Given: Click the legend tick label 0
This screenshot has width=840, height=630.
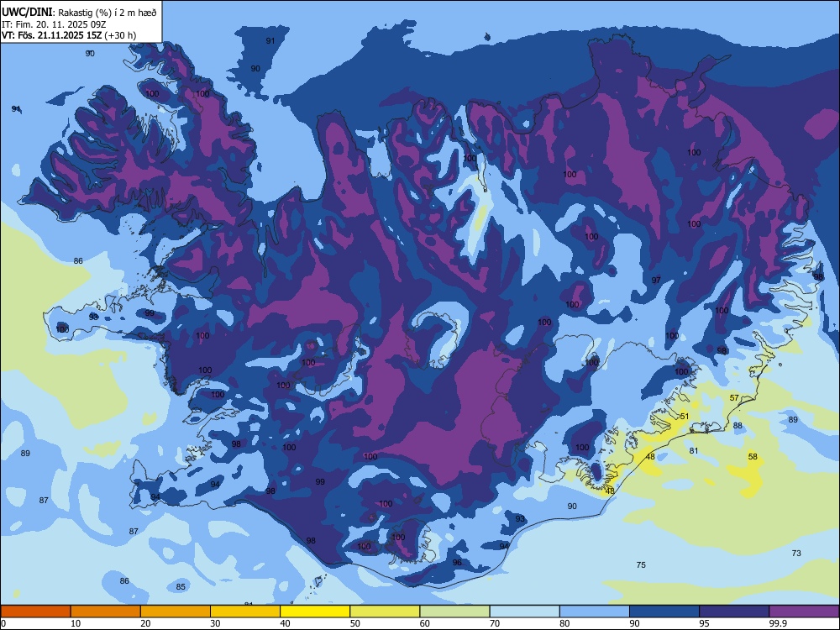Looking at the screenshot, I should tap(3, 623).
